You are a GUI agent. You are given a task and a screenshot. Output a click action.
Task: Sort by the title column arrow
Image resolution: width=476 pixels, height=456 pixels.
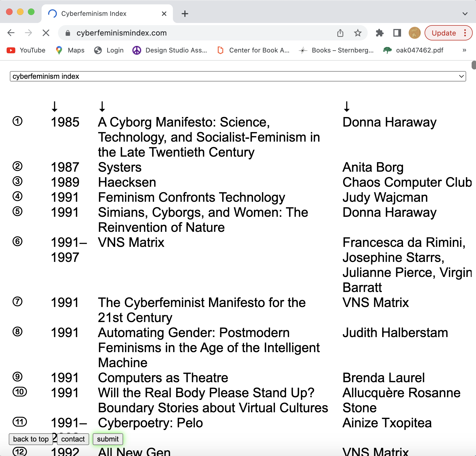(x=102, y=106)
